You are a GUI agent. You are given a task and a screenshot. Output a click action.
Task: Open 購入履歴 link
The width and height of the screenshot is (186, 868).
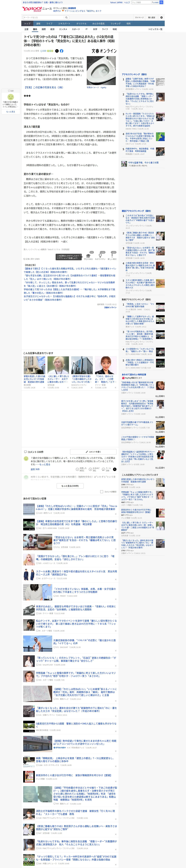pos(152,18)
